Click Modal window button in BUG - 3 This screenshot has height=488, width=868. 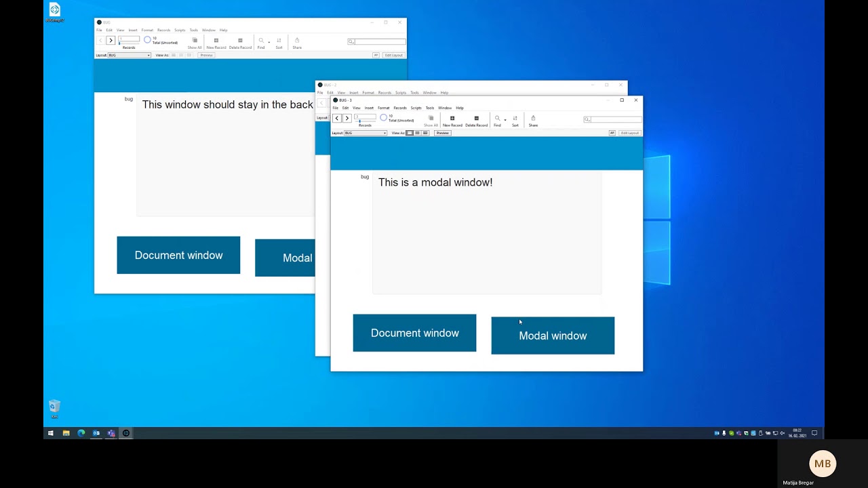553,335
